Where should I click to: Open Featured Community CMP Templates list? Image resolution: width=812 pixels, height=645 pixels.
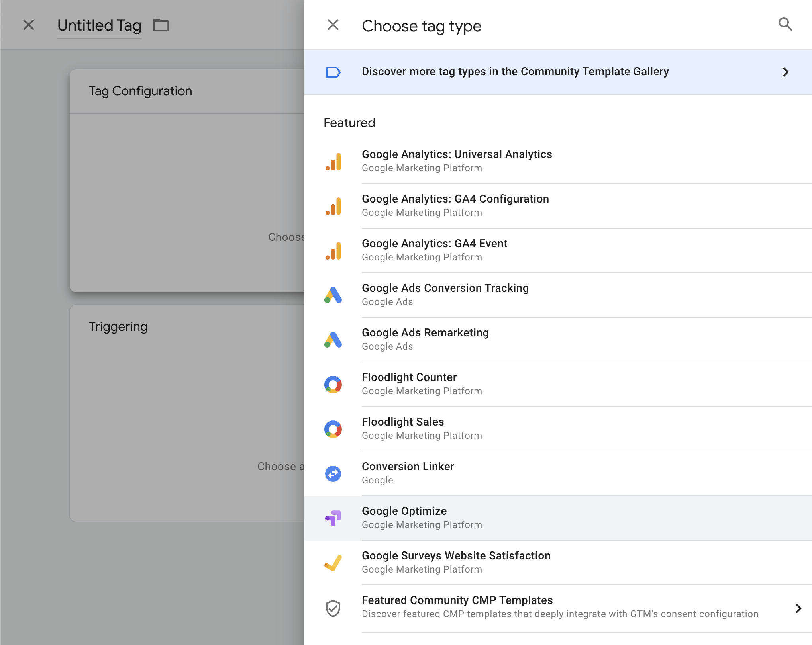tap(558, 608)
